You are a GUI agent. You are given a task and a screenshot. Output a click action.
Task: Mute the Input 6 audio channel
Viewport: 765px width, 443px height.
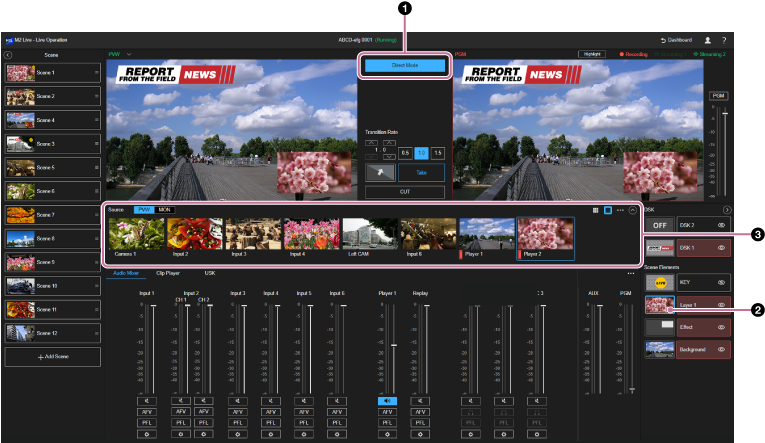337,401
